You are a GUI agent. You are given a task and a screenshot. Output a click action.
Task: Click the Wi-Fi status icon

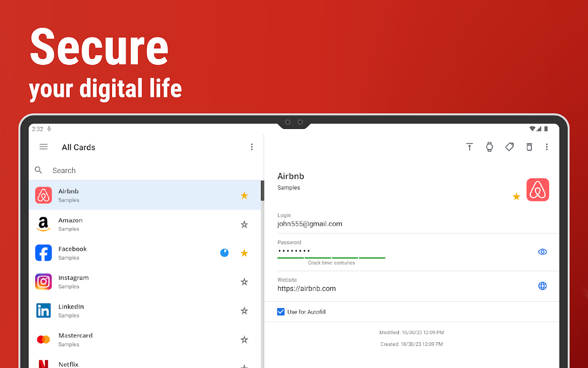[532, 129]
